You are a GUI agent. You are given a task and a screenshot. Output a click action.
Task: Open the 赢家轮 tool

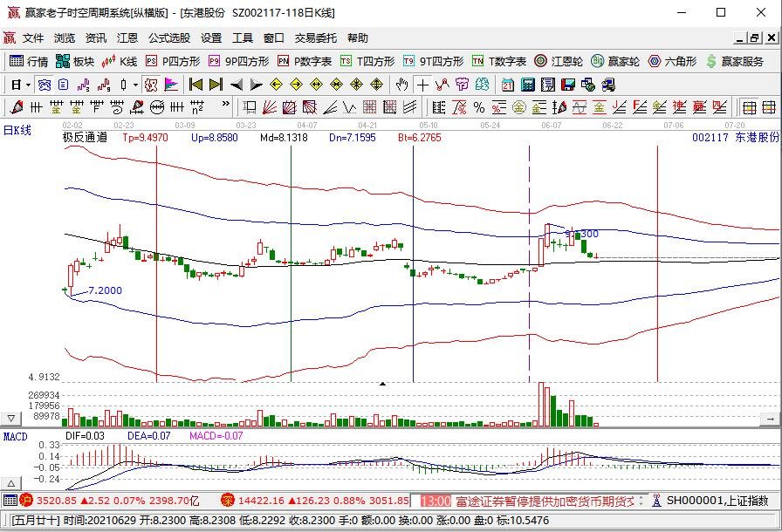615,61
